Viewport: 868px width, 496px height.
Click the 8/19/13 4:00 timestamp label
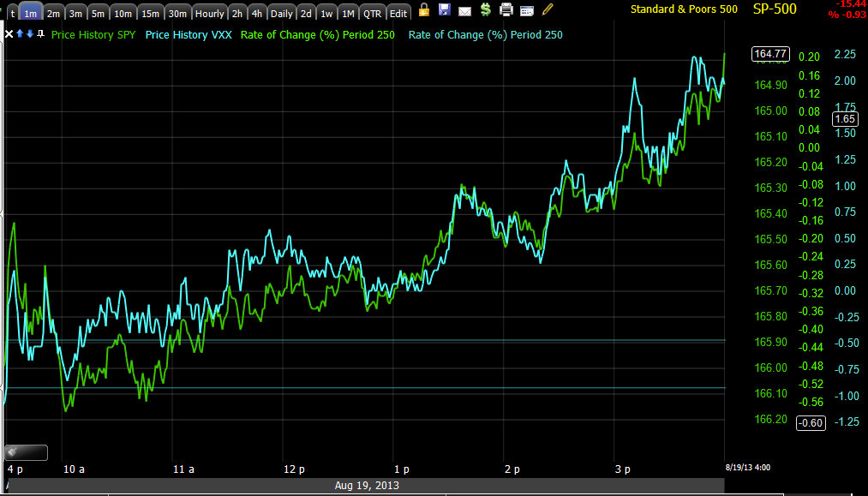point(747,467)
